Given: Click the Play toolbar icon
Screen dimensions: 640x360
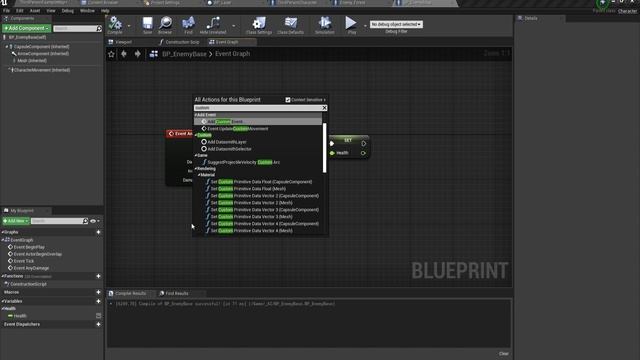Looking at the screenshot, I should click(x=351, y=24).
